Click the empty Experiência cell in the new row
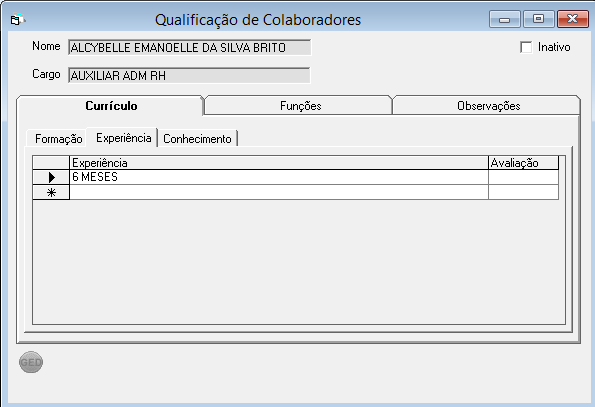This screenshot has width=595, height=407. tap(279, 192)
